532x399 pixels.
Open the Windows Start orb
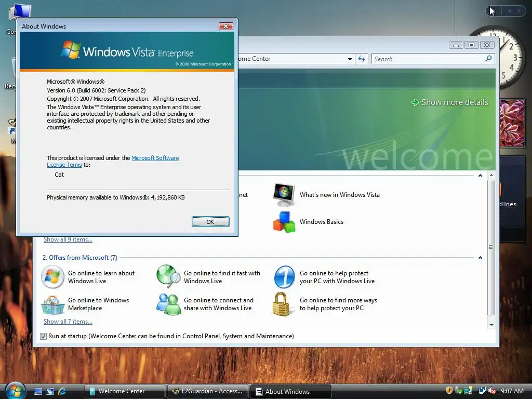click(15, 391)
